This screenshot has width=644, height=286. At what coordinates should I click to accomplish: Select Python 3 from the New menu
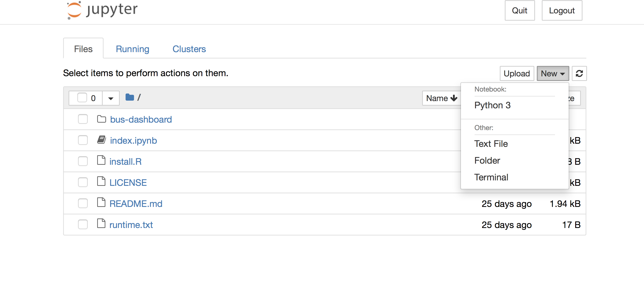pyautogui.click(x=492, y=105)
